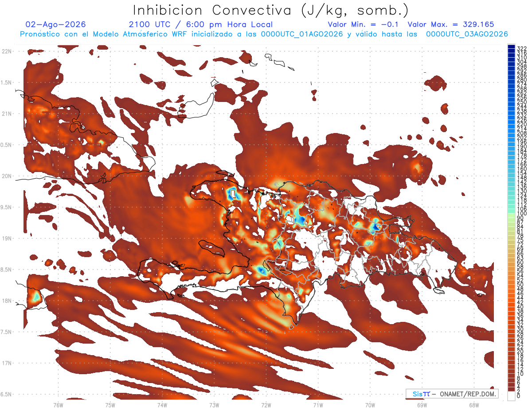This screenshot has height=411, width=532.
Task: Click the initialization time '0000UTC_01AGO2026'
Action: (302, 34)
